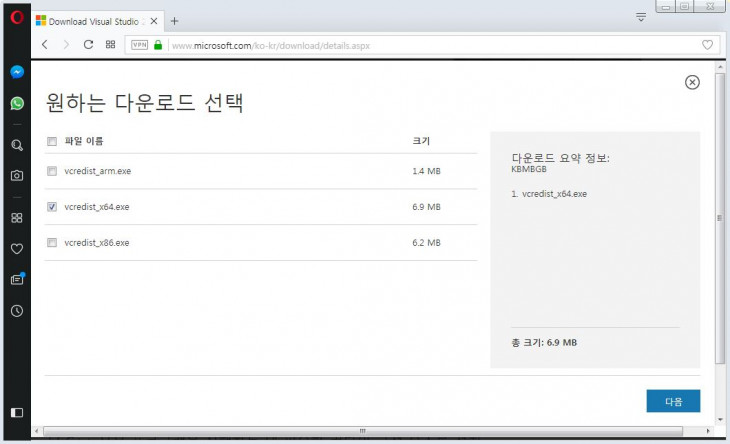
Task: Reload the current page
Action: click(x=88, y=45)
